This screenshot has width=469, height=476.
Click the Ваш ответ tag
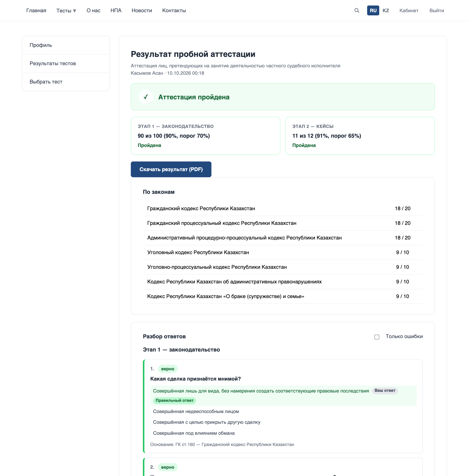point(385,391)
